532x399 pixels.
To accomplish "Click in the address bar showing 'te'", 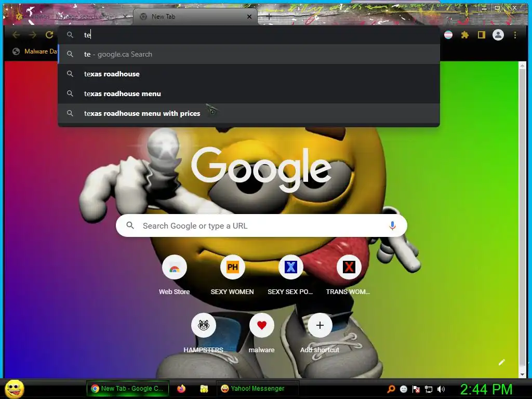I will (x=249, y=35).
